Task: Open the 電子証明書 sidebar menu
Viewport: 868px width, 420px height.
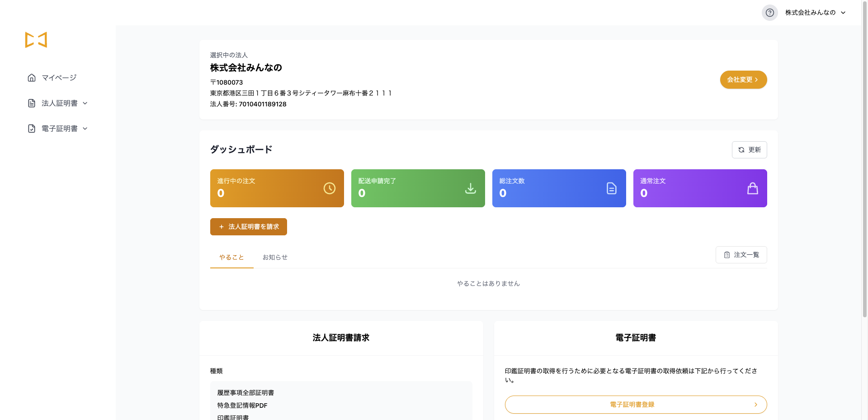Action: coord(58,129)
